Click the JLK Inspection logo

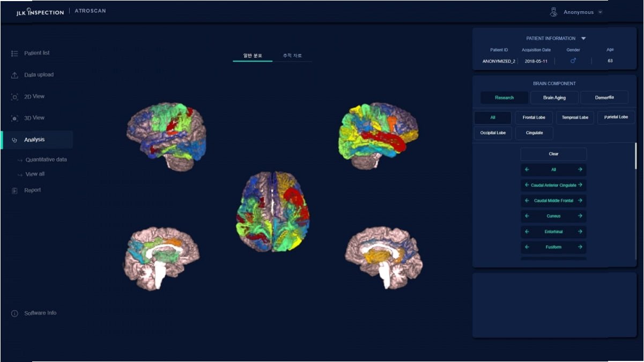pyautogui.click(x=40, y=12)
